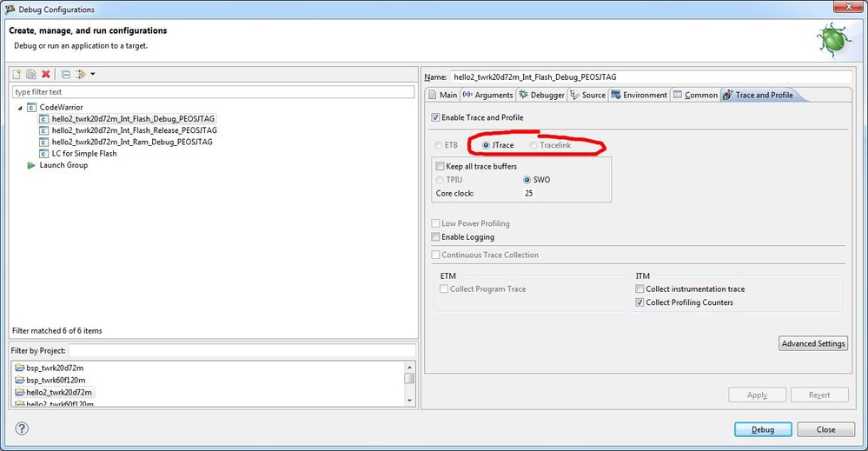Enable Logging checkbox
This screenshot has height=451, width=868.
click(435, 237)
